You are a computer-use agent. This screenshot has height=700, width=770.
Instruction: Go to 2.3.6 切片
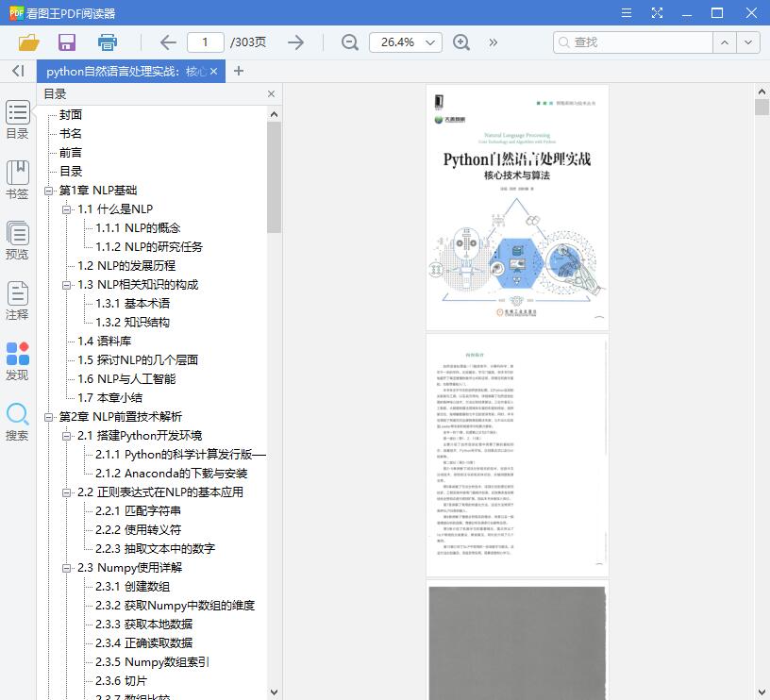pos(122,681)
